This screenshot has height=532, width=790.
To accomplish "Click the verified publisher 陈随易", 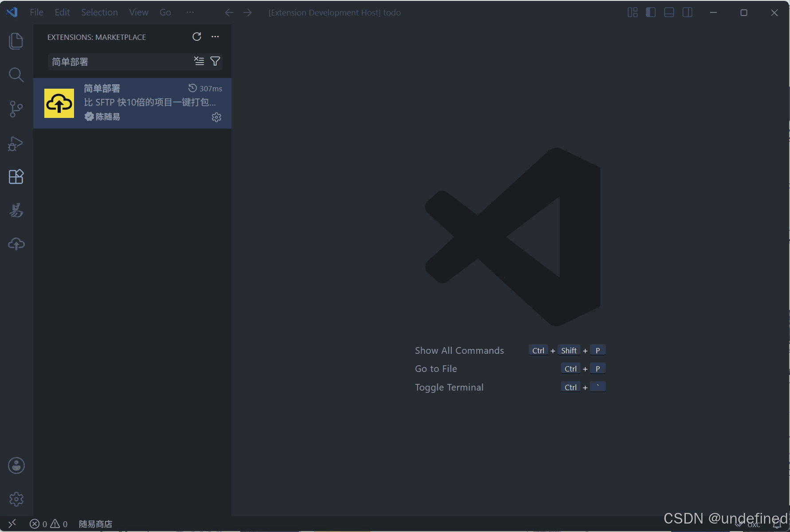I will click(102, 117).
